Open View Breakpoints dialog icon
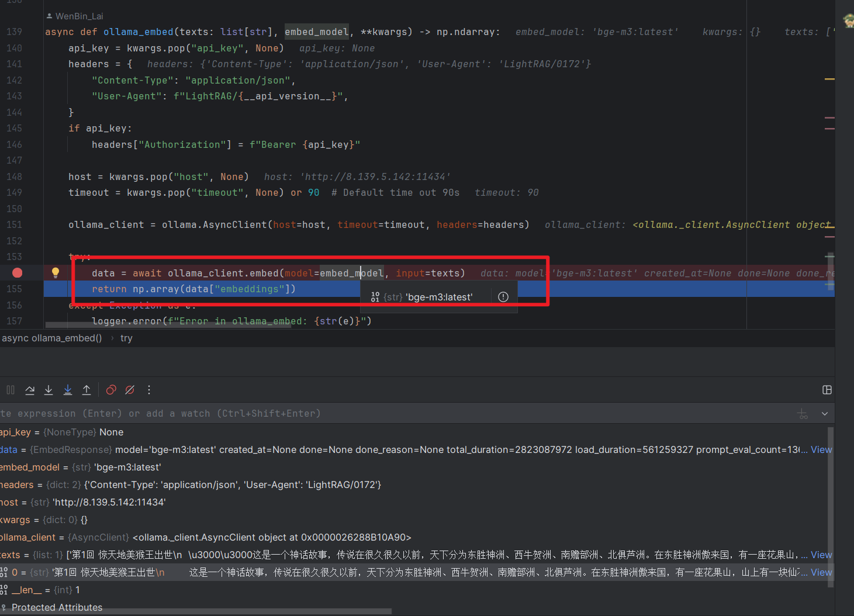Image resolution: width=854 pixels, height=616 pixels. point(111,390)
